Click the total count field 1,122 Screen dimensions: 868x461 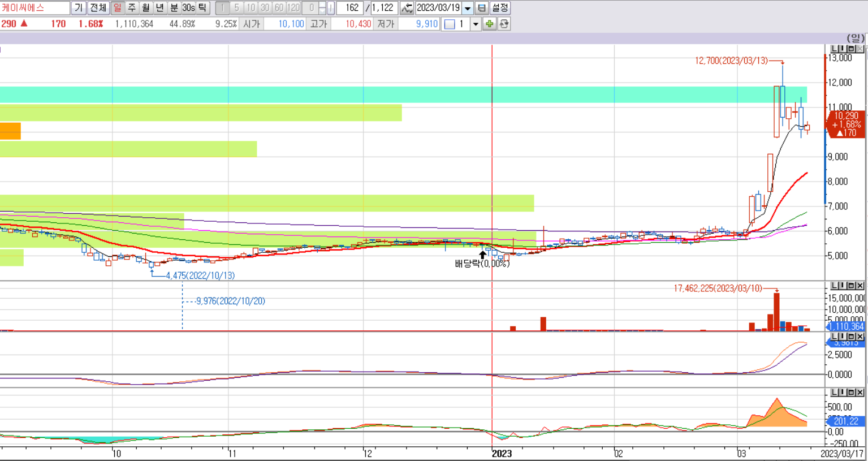(x=384, y=8)
